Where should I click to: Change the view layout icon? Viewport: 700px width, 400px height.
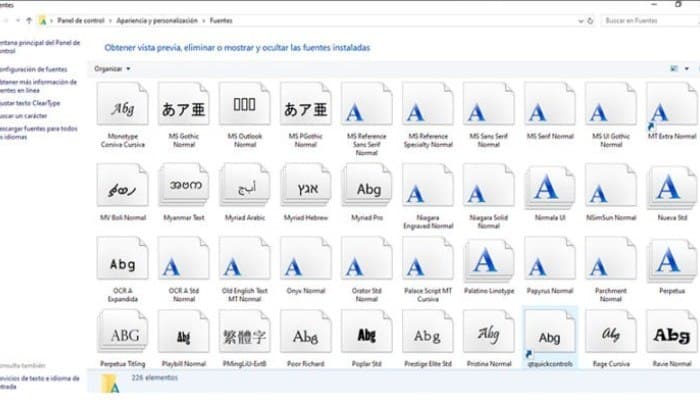coord(674,69)
